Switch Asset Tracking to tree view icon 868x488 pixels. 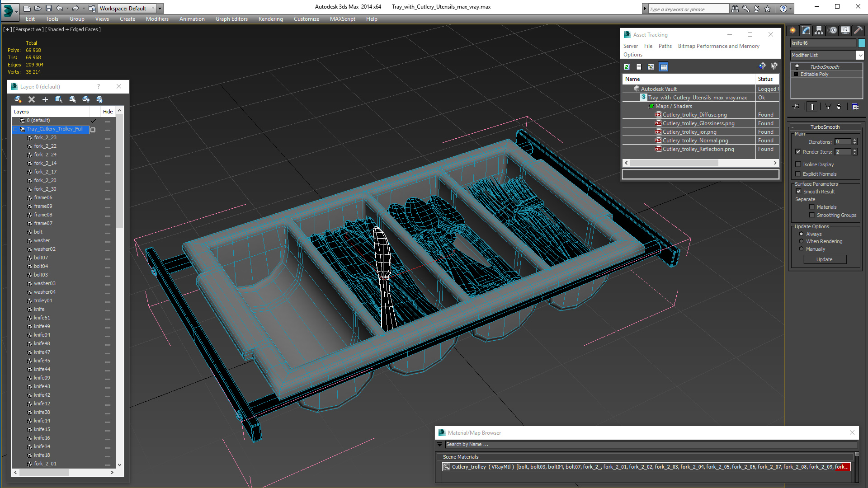pyautogui.click(x=651, y=67)
